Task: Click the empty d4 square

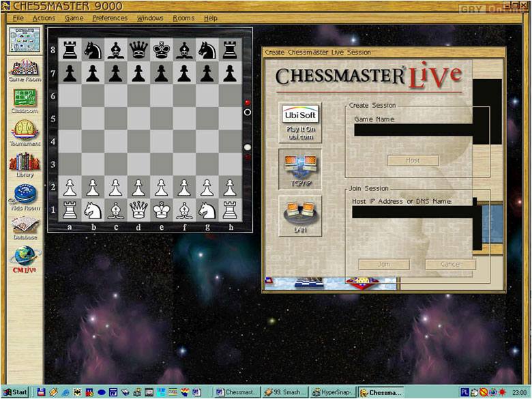Action: coord(138,141)
